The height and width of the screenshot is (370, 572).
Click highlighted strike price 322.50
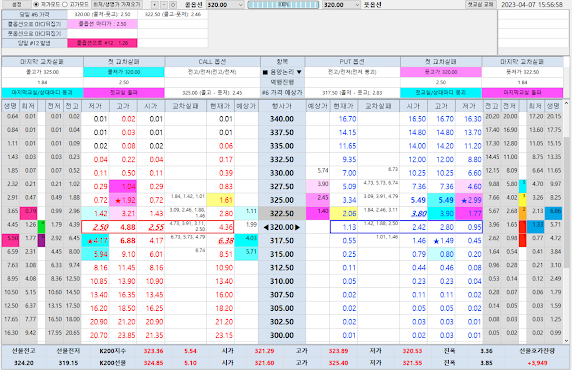[282, 213]
